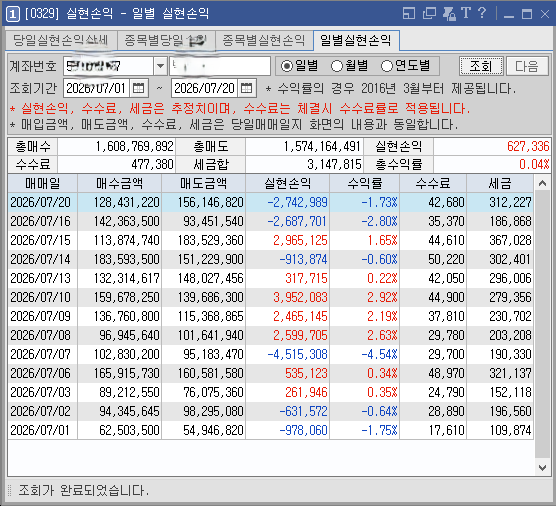The image size is (556, 506).
Task: Switch to 종목별실현손익 tab
Action: pyautogui.click(x=264, y=40)
